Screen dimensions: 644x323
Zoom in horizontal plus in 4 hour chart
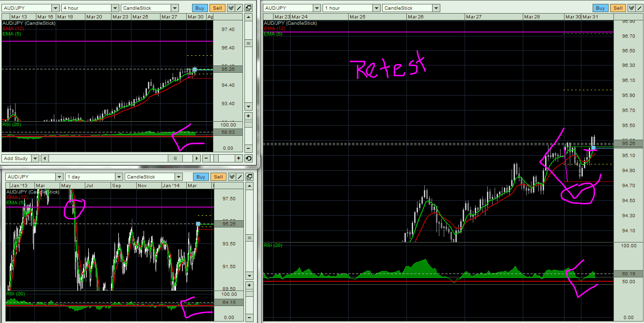[239, 158]
